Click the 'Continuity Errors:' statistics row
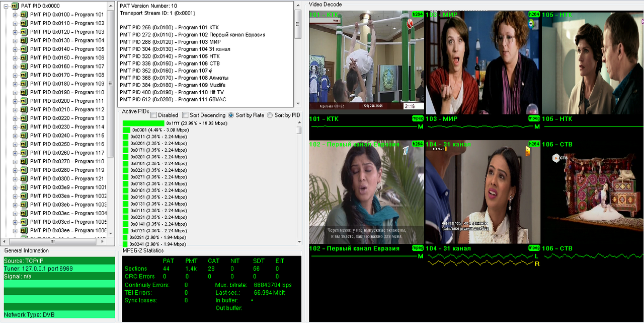Image resolution: width=644 pixels, height=323 pixels. (157, 285)
